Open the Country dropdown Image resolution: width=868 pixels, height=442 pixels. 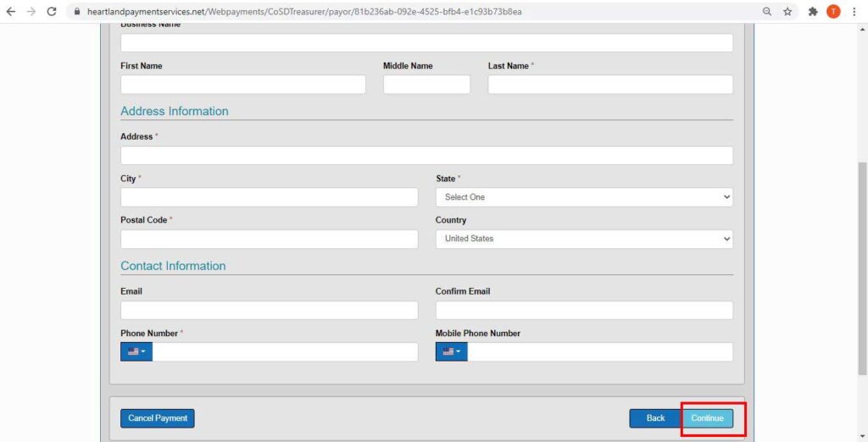pos(584,239)
